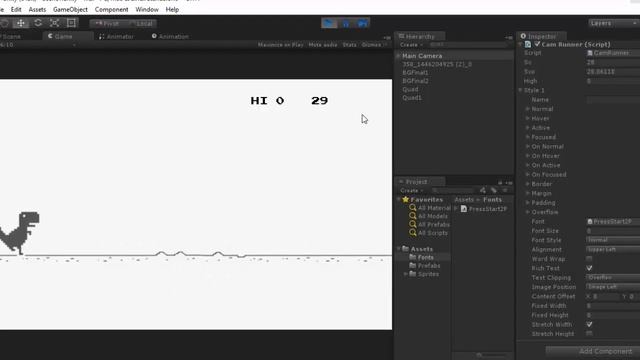Open the Edit menu
Screen dimensions: 640x360
[x=16, y=9]
